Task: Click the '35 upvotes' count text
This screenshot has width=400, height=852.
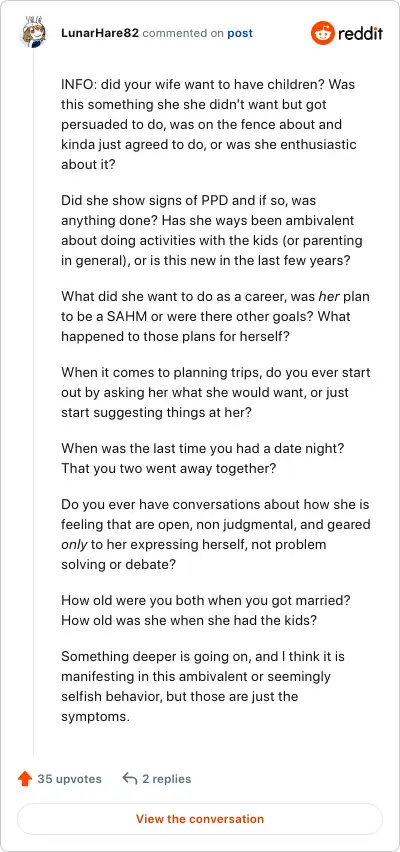Action: click(x=70, y=779)
